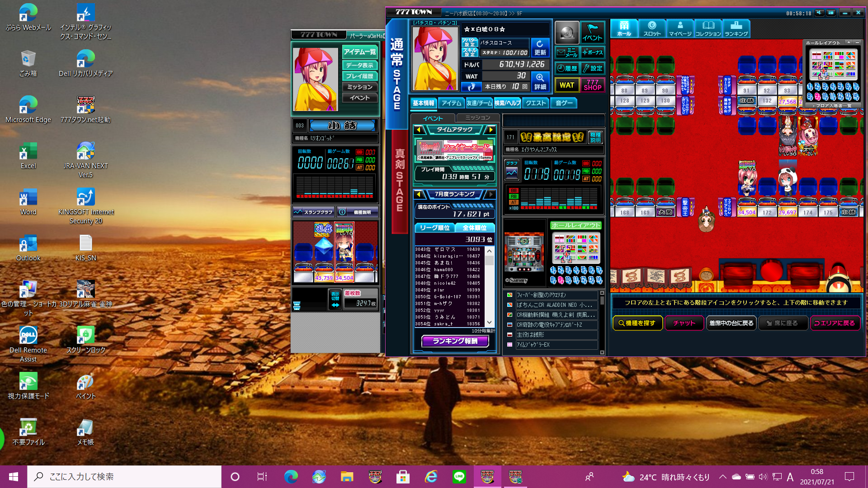Open Excel desktop shortcut
Image resolution: width=868 pixels, height=488 pixels.
28,156
